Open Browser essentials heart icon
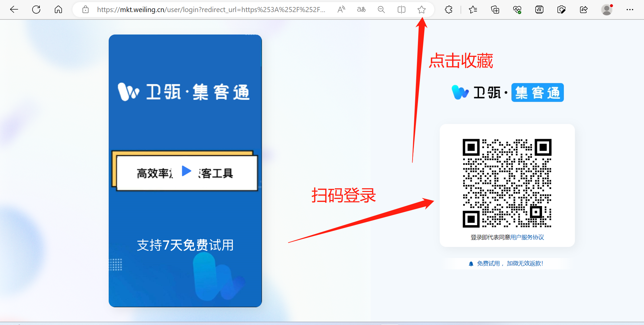This screenshot has width=644, height=325. (517, 9)
